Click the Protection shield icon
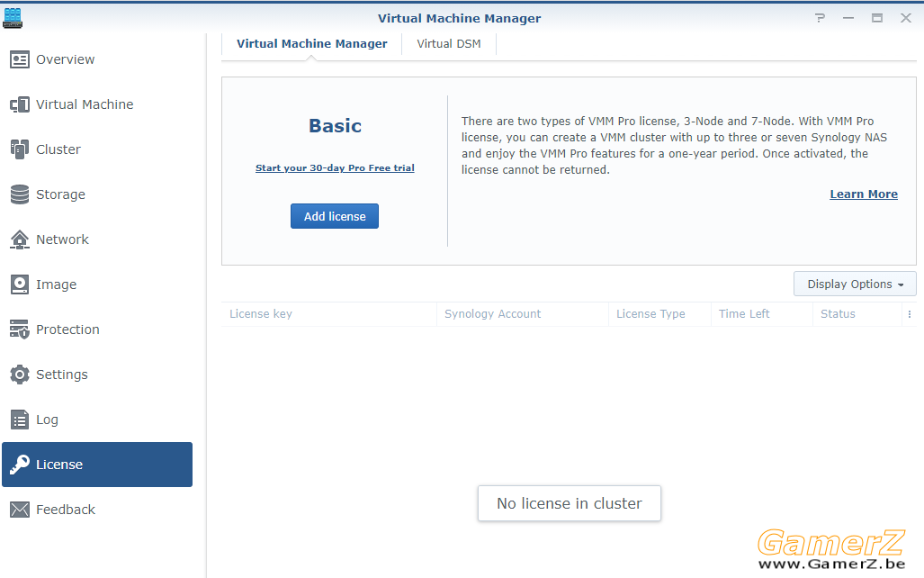924x578 pixels. (20, 330)
